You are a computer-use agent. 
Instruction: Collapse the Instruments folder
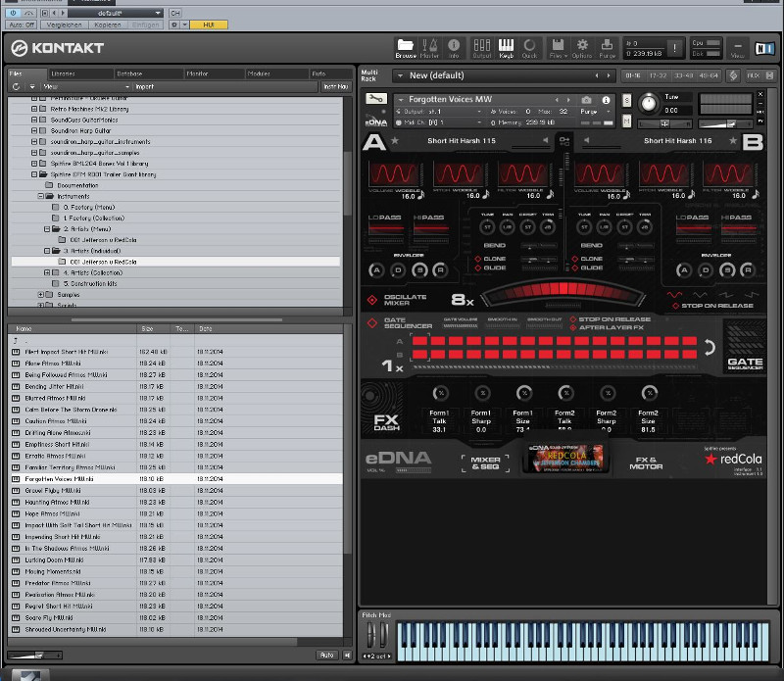click(x=41, y=197)
